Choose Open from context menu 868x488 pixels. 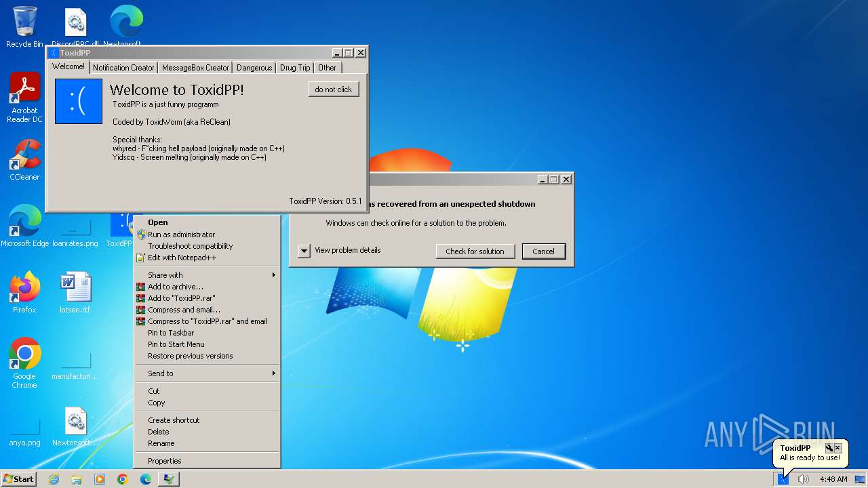pos(207,222)
